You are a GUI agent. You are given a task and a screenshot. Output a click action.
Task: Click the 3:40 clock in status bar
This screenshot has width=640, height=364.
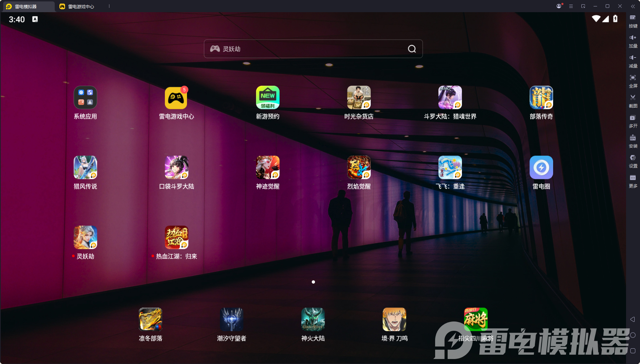17,19
